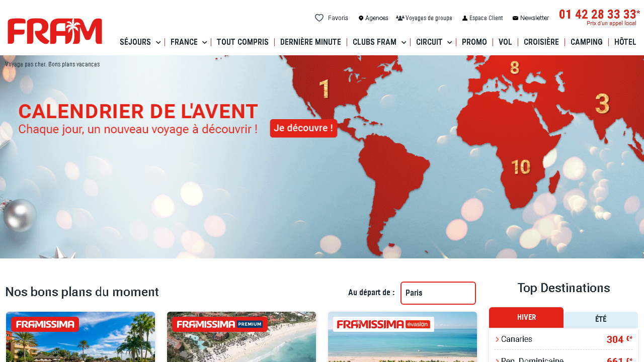This screenshot has height=362, width=644.
Task: Go to the Hôtel section
Action: point(625,42)
